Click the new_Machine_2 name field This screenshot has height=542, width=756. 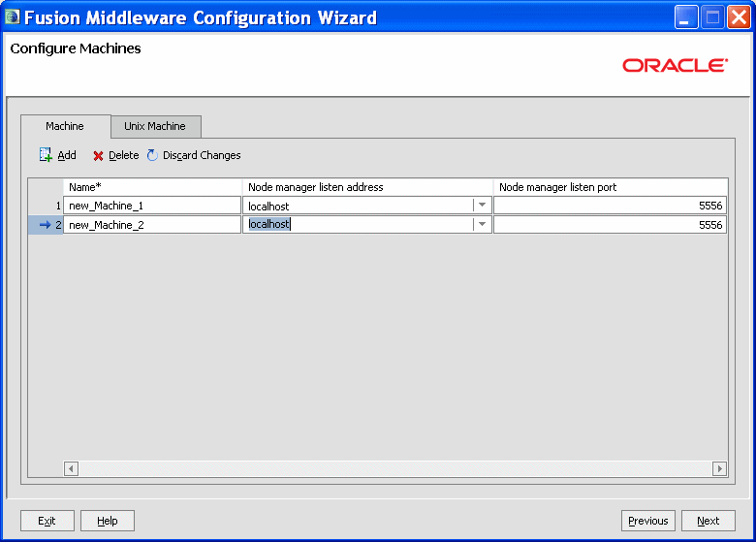152,225
